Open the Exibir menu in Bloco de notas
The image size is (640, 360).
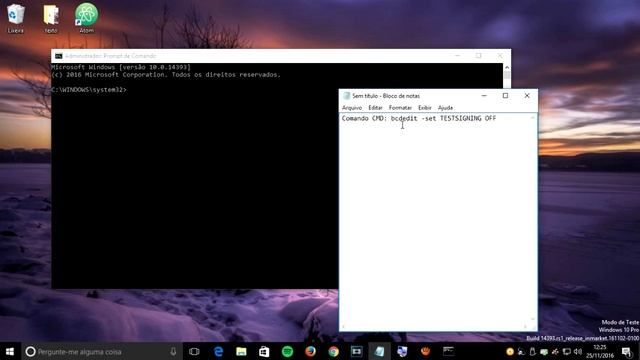(424, 108)
